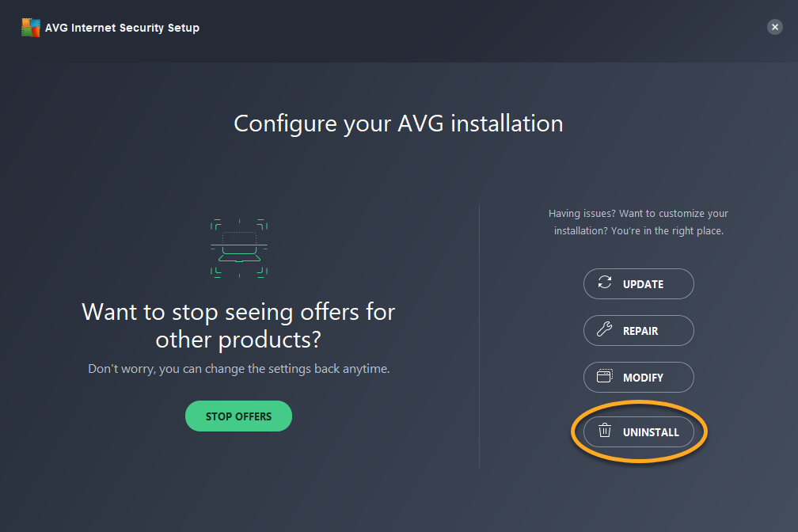Click the 'Having issues?' help text
The width and height of the screenshot is (798, 532).
(x=638, y=222)
